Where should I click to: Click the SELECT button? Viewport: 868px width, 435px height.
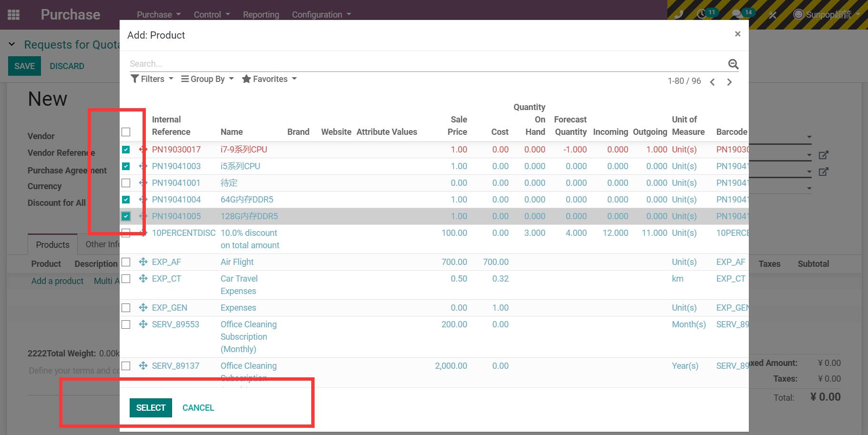click(x=151, y=408)
